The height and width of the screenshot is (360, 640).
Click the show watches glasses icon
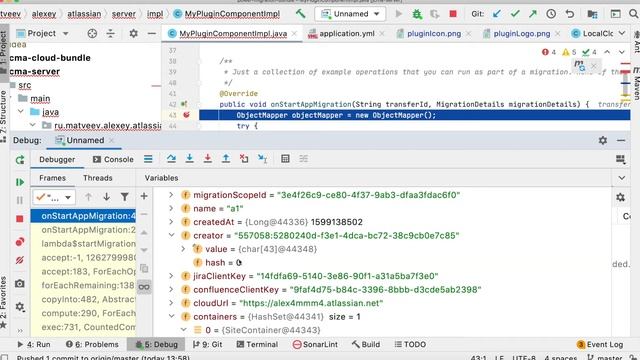[144, 287]
